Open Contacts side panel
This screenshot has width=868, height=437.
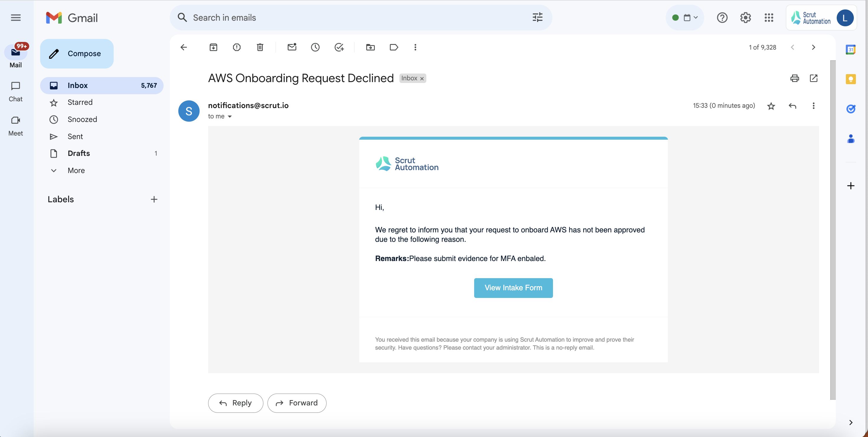tap(851, 138)
